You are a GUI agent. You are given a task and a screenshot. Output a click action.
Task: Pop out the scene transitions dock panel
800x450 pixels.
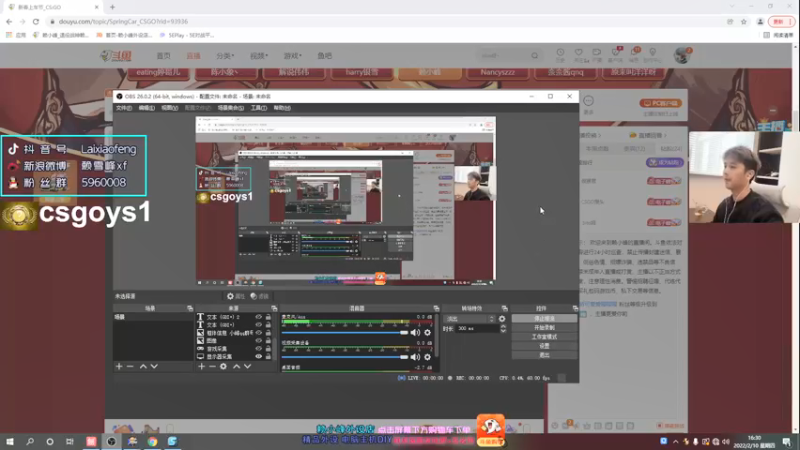pyautogui.click(x=505, y=308)
